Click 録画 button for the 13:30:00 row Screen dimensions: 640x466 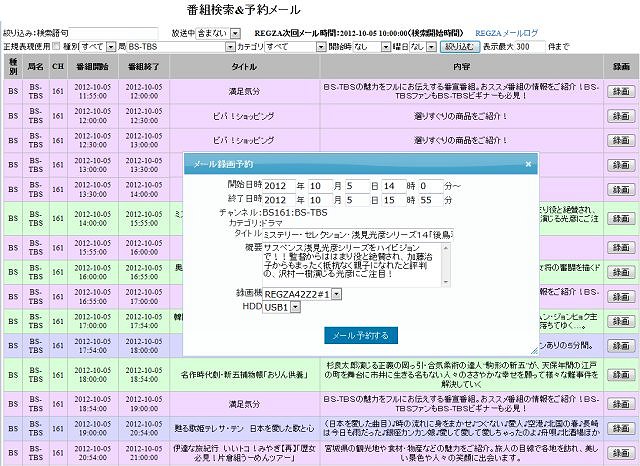[x=621, y=189]
